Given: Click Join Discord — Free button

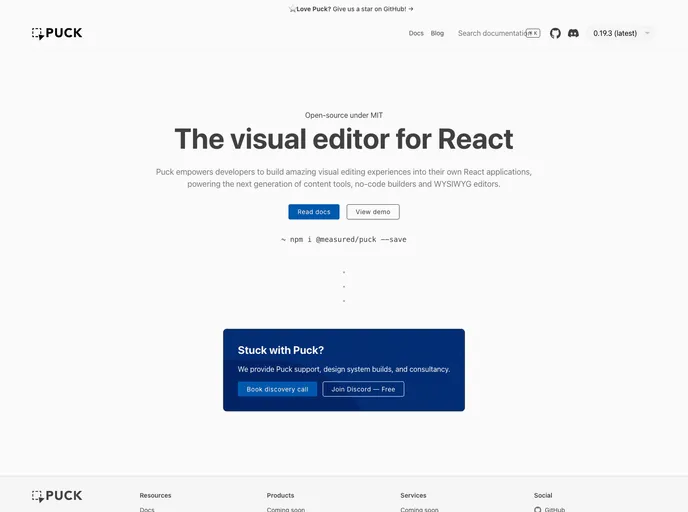Looking at the screenshot, I should click(363, 389).
